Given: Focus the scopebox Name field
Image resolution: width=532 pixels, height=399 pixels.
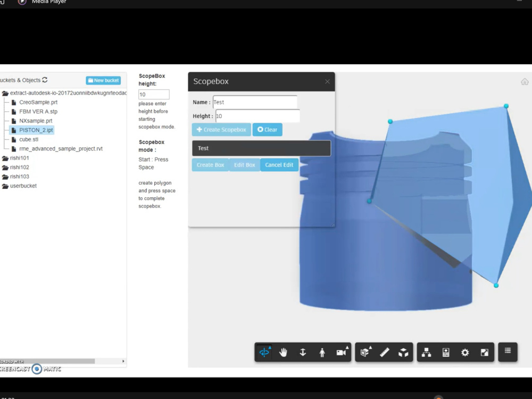Looking at the screenshot, I should tap(255, 102).
